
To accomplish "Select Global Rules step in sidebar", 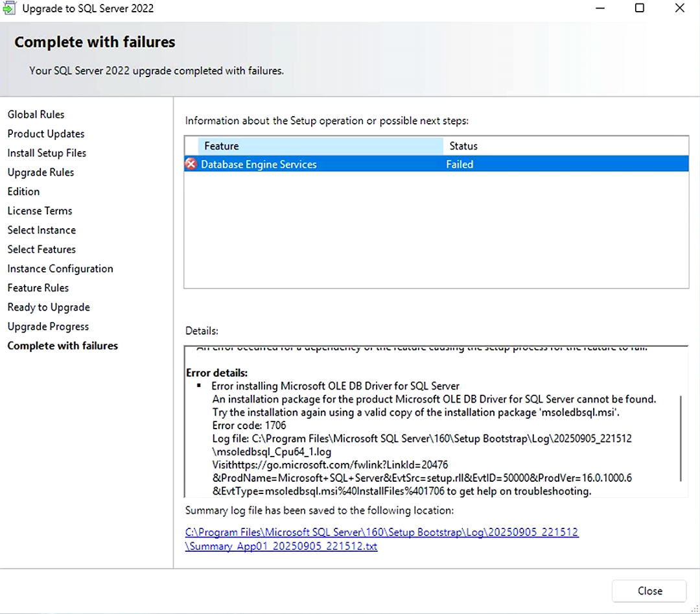I will (36, 115).
